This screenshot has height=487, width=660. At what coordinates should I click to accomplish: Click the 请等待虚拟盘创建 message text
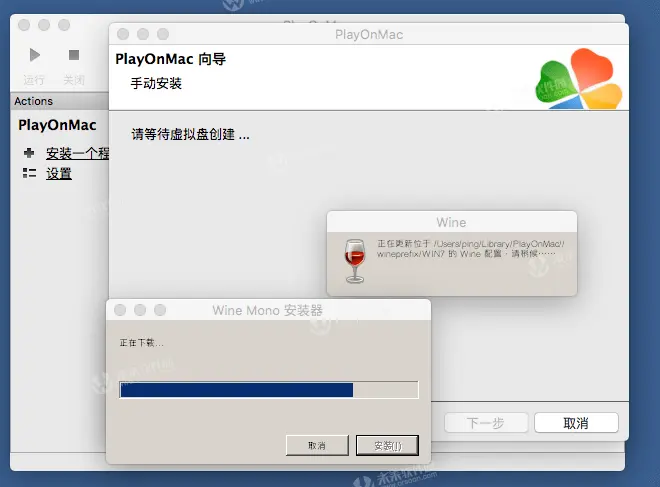[190, 135]
